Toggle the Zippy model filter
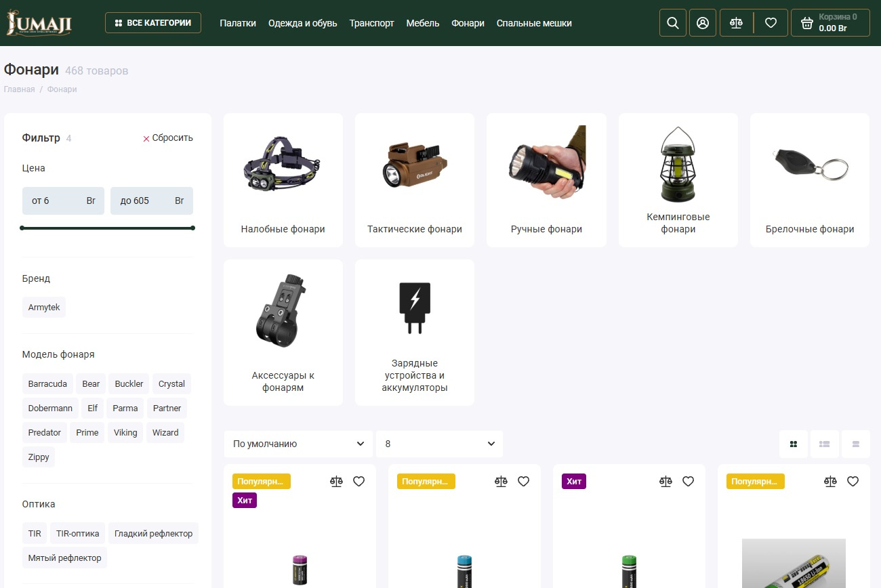Viewport: 881px width, 588px height. pos(39,457)
